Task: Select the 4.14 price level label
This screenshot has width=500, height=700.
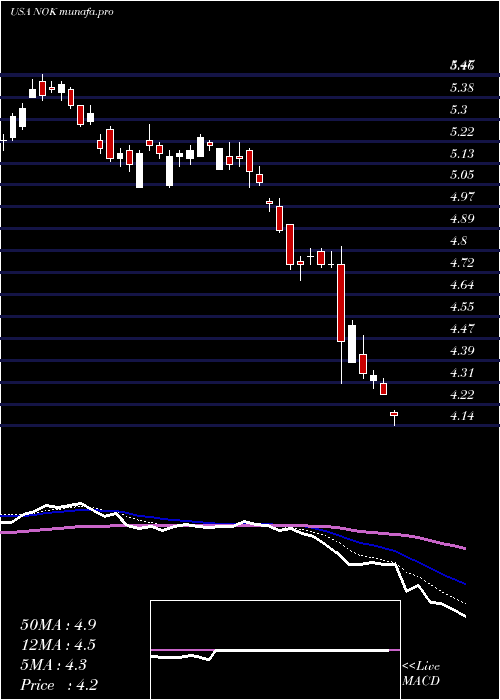Action: point(462,416)
